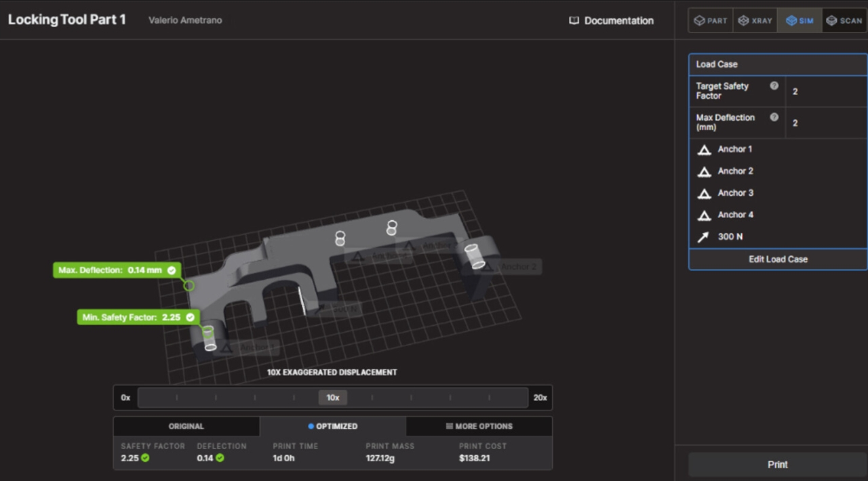868x481 pixels.
Task: Select Anchor 1 in the load case list
Action: tap(734, 149)
